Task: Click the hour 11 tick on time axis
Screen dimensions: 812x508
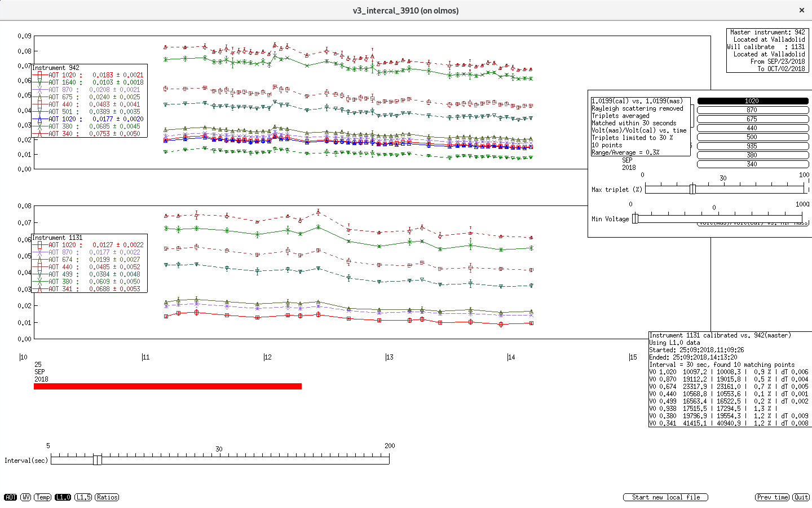Action: pos(145,357)
